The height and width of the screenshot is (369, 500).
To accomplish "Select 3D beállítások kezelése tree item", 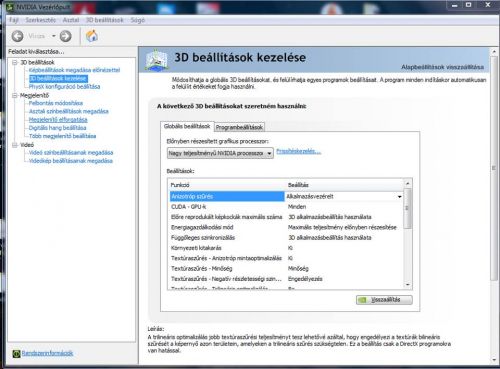I will (58, 78).
